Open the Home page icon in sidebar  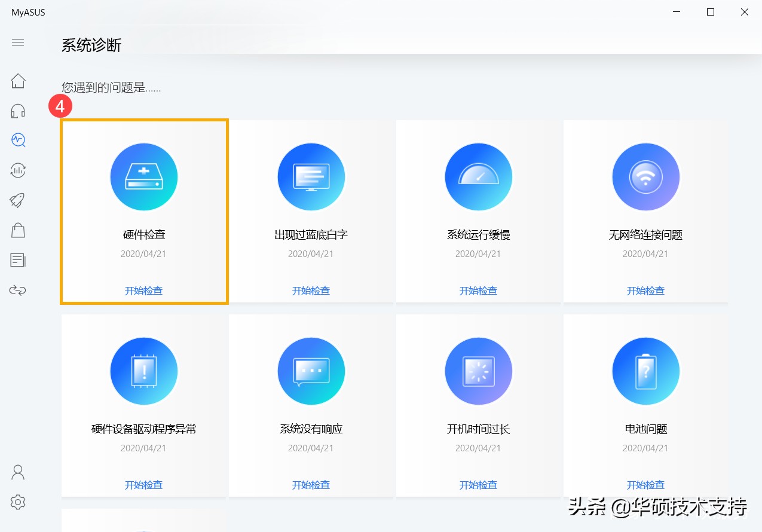coord(18,81)
